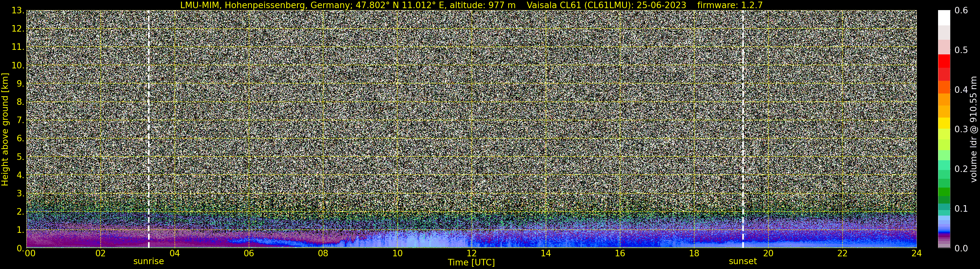Click the colorbar tick value 0.5

pyautogui.click(x=961, y=50)
